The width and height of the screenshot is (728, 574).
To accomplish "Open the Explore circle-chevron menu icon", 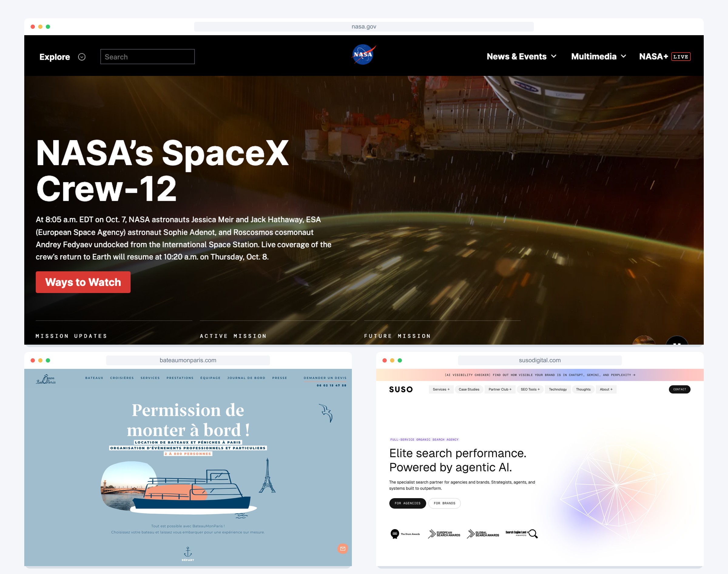I will click(82, 57).
